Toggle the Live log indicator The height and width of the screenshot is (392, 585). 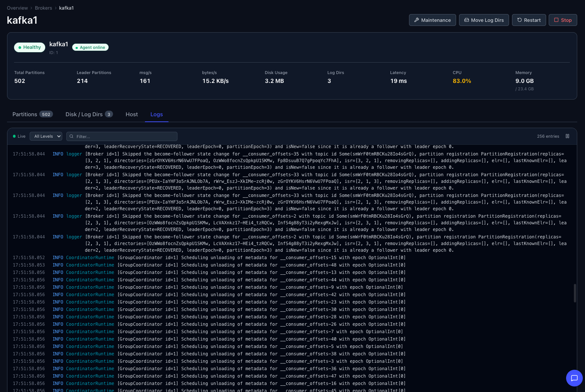[x=19, y=136]
